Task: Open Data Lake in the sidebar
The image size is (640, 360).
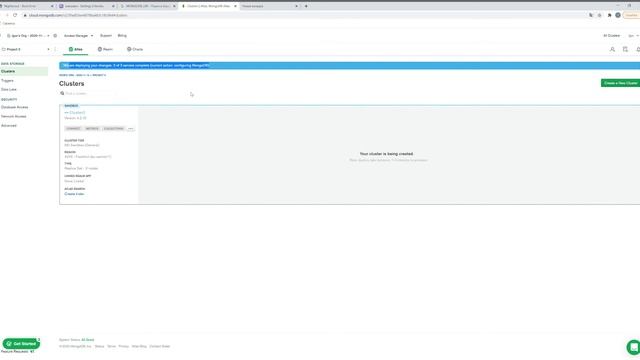Action: click(x=9, y=89)
